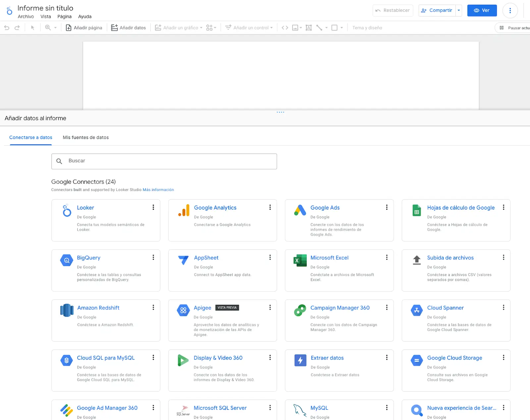Open the Vista menu
The height and width of the screenshot is (420, 530).
click(46, 17)
